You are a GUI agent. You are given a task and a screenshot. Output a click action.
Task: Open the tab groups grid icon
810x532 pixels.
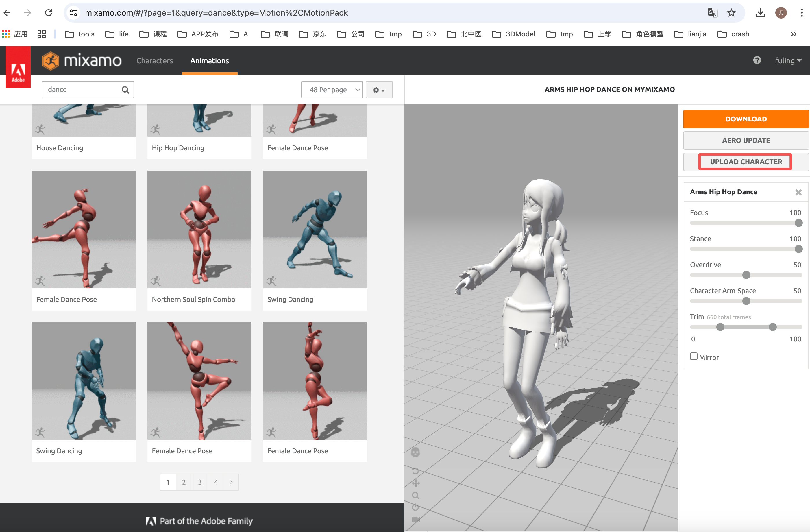tap(42, 34)
